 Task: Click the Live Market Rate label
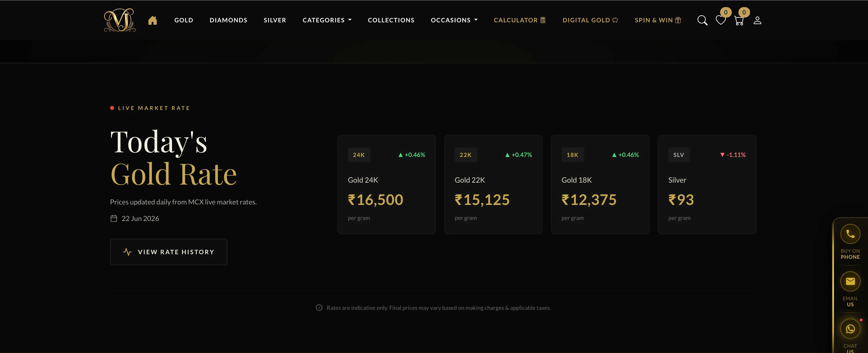point(154,108)
